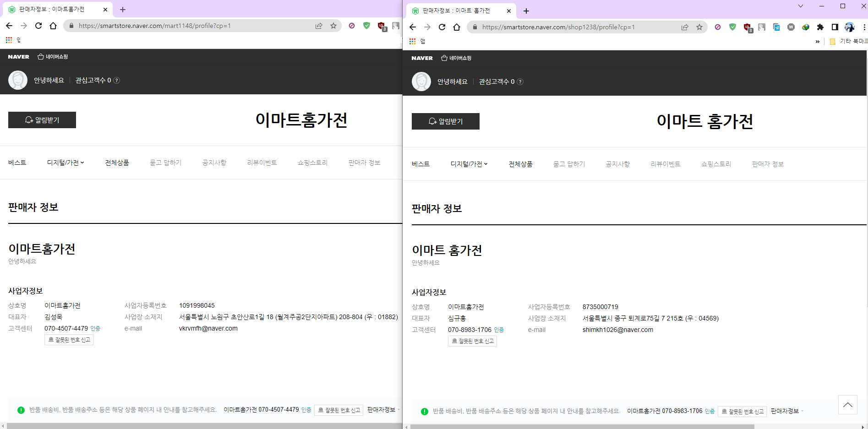Click horizontal scrollbar in the left window
Image resolution: width=868 pixels, height=429 pixels.
click(204, 426)
